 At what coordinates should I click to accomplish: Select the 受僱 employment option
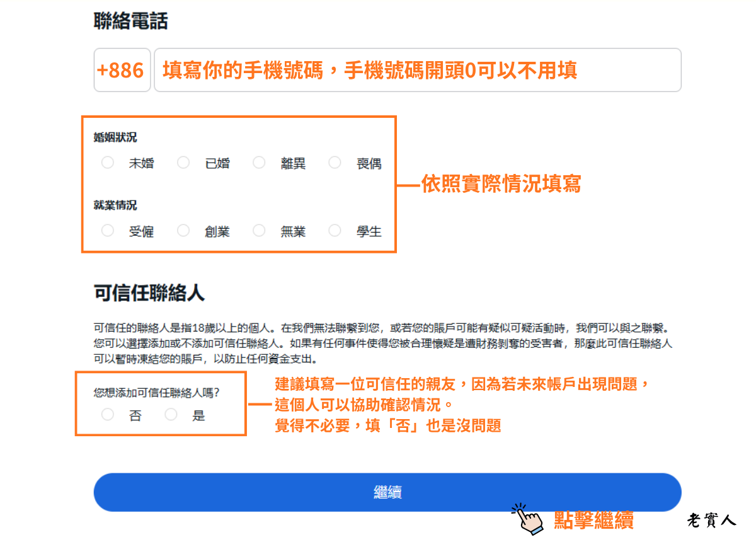(107, 230)
